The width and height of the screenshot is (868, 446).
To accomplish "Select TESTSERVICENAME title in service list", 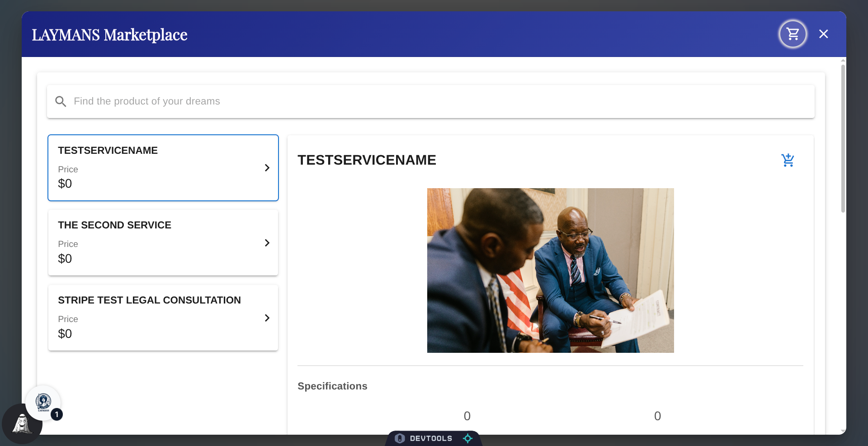I will pos(108,151).
